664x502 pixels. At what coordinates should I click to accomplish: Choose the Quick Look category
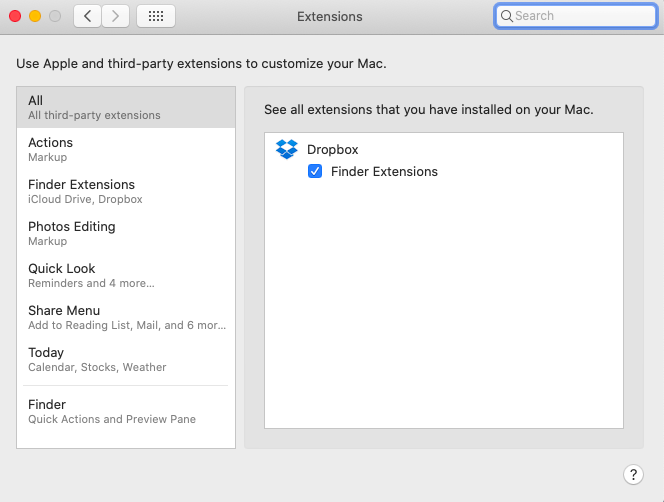tap(125, 275)
